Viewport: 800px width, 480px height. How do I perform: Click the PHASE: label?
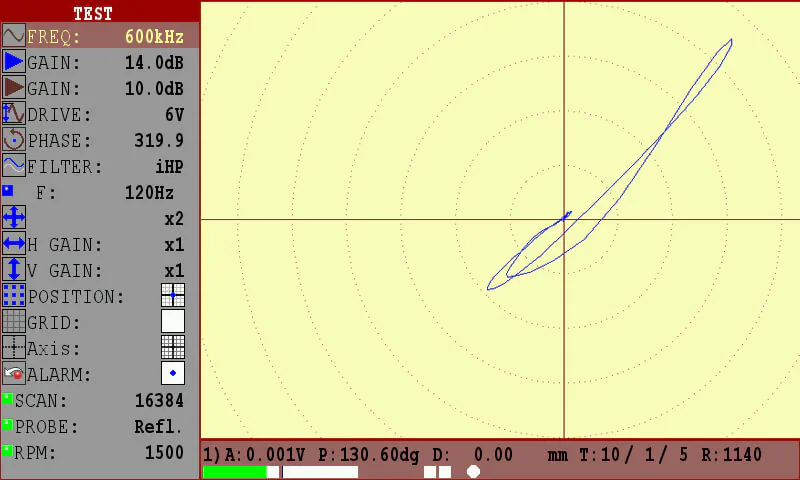[x=59, y=141]
